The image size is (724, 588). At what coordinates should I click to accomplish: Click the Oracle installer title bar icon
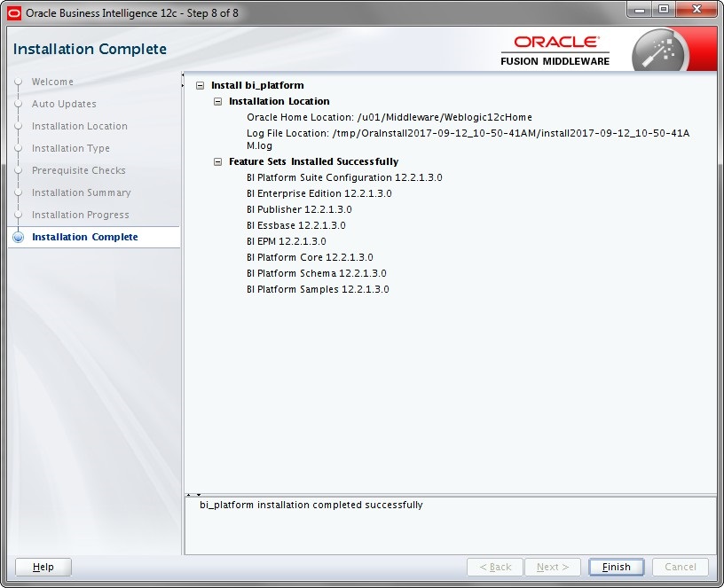click(x=14, y=13)
